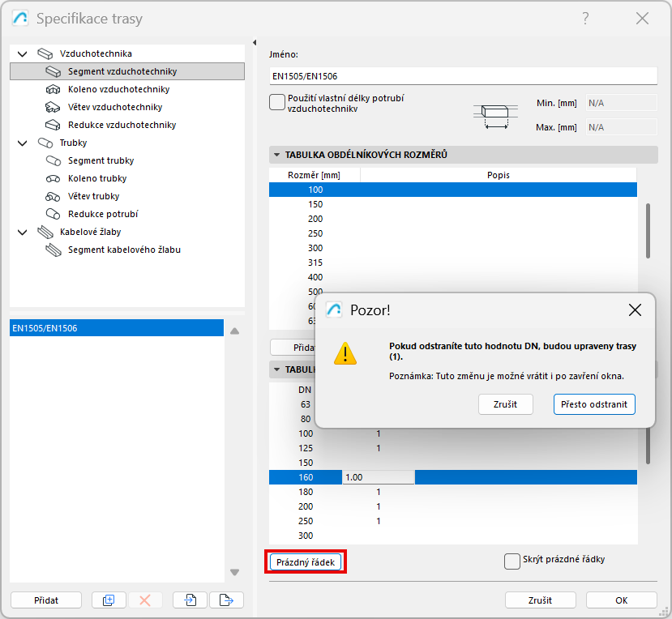
Task: Select the EN1505/EN1506 specification in list
Action: point(117,328)
